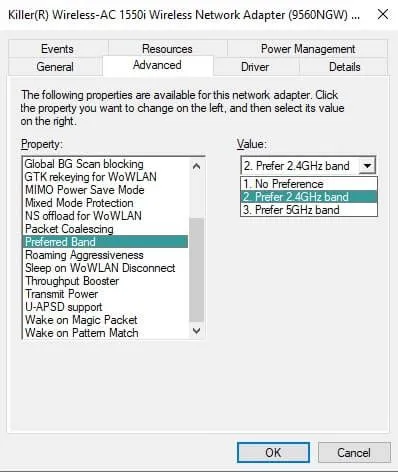Go to the General tab
Image resolution: width=398 pixels, height=472 pixels.
(55, 67)
